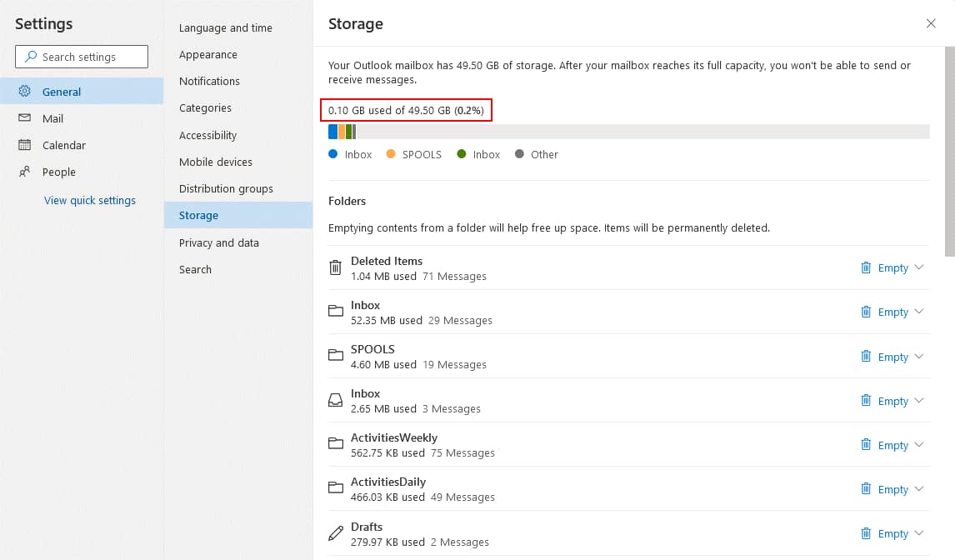Click inside the Search settings field
The height and width of the screenshot is (560, 955).
(83, 57)
